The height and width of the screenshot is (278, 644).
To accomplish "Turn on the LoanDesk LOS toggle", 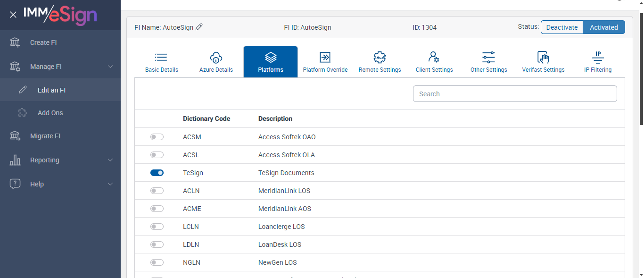I will 157,244.
